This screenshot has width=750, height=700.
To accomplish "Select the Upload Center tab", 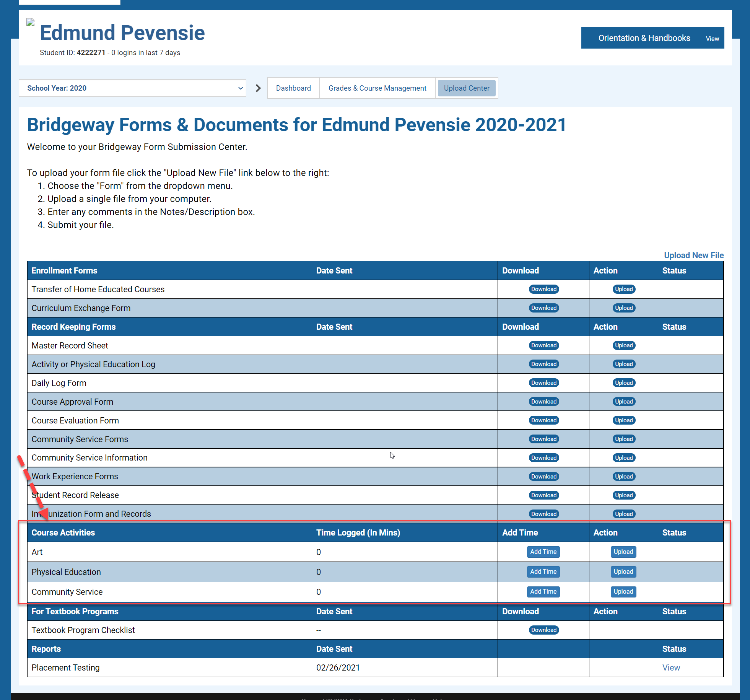I will (466, 88).
